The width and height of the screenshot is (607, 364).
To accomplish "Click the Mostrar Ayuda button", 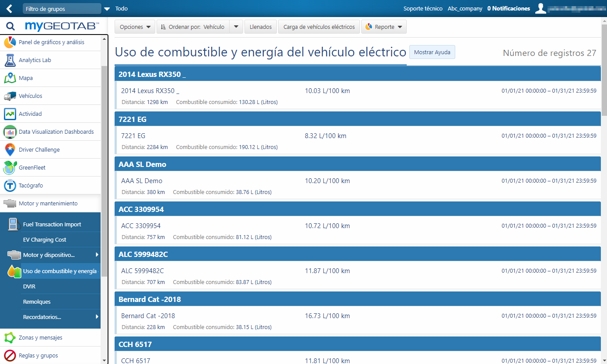I will [x=432, y=52].
